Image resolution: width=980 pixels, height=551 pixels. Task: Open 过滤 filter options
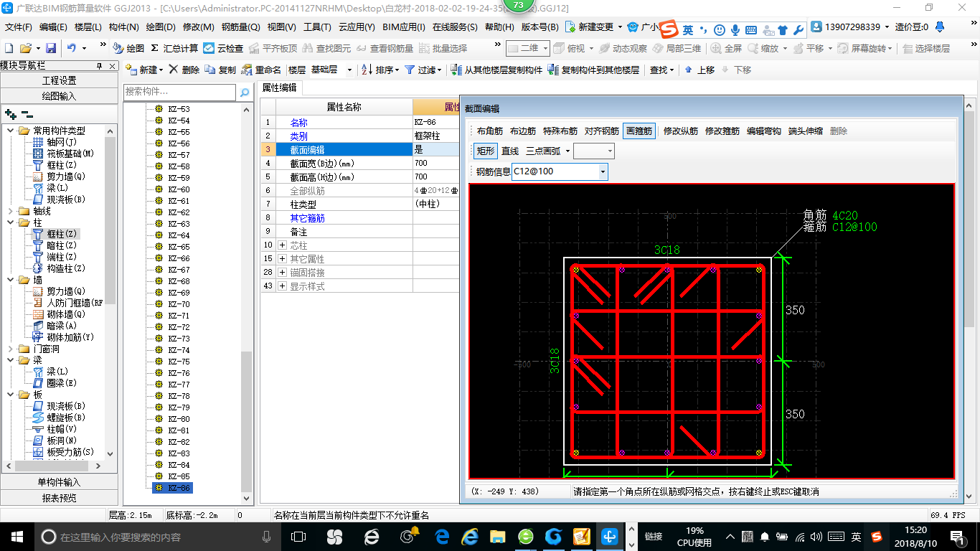pos(423,70)
